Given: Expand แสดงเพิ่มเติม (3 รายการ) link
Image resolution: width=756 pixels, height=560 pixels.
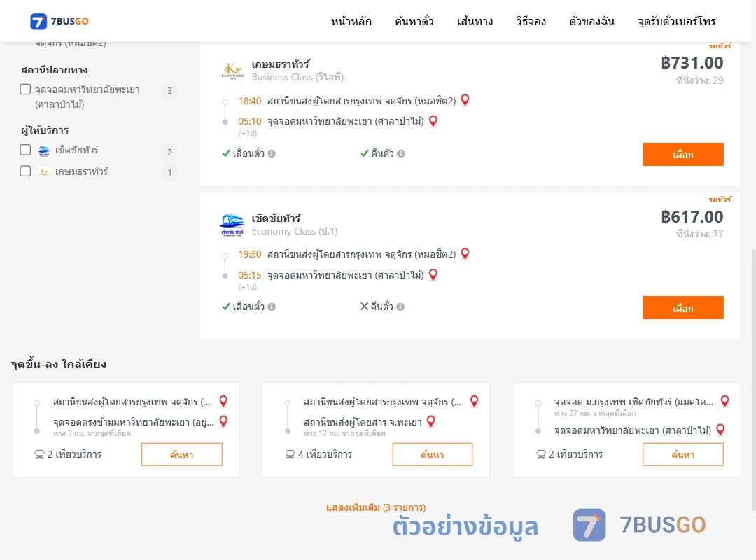Looking at the screenshot, I should (x=376, y=507).
